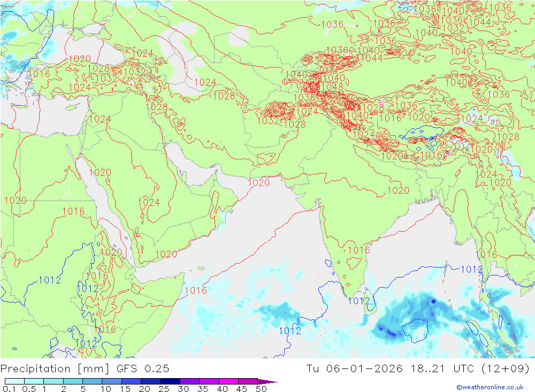Viewport: 535px width, 392px height.
Task: Click the '0.1' legend scale value
Action: [x=9, y=389]
